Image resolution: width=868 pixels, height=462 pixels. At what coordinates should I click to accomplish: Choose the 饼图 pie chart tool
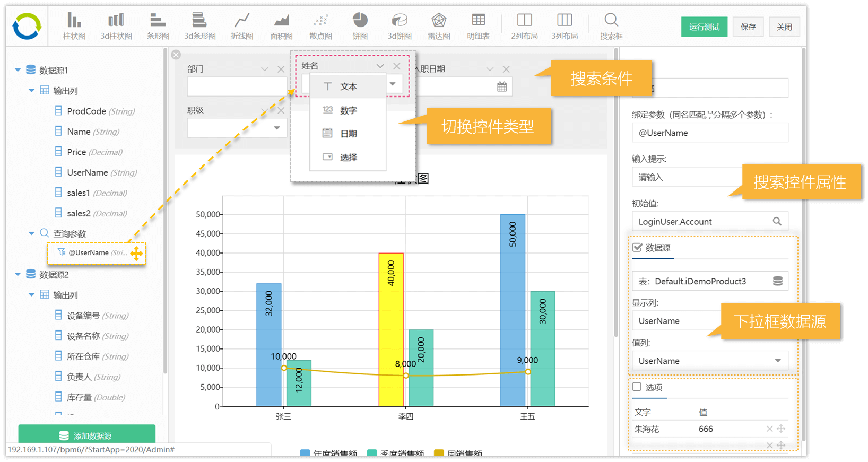(360, 26)
